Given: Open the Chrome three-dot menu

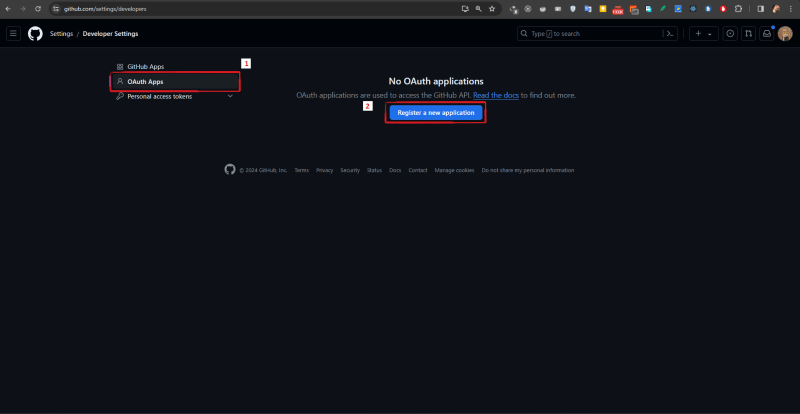Looking at the screenshot, I should [791, 9].
